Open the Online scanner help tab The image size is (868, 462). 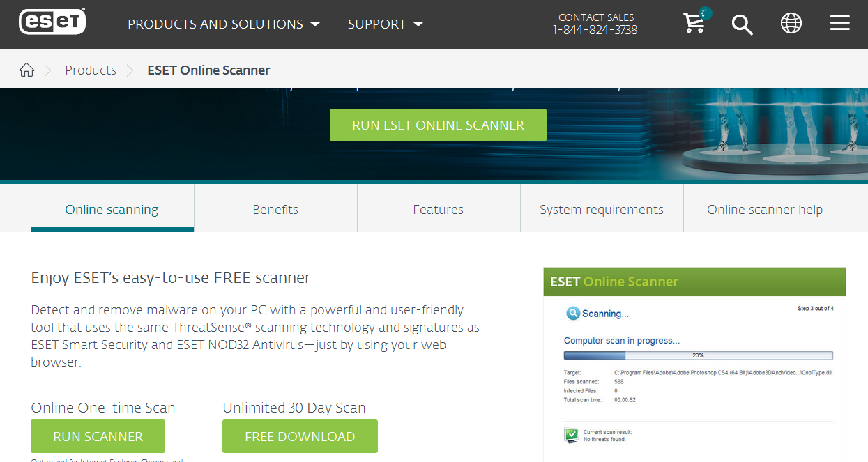click(x=765, y=210)
